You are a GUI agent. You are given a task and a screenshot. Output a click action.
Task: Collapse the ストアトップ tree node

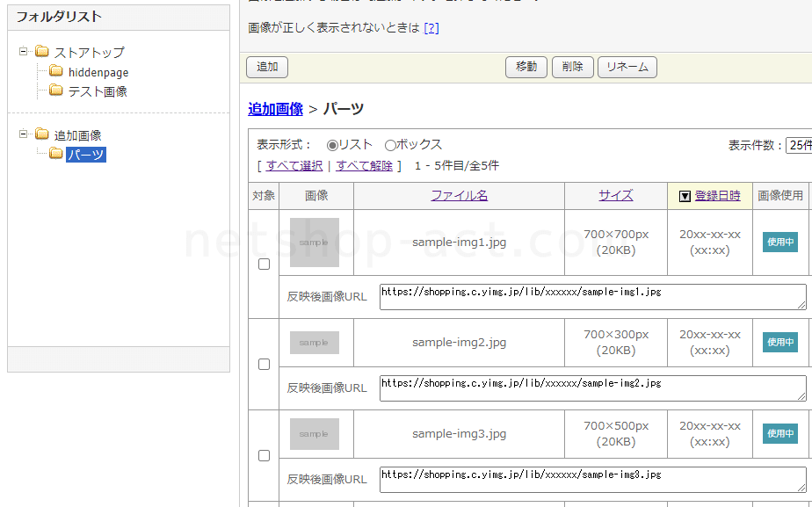coord(24,52)
